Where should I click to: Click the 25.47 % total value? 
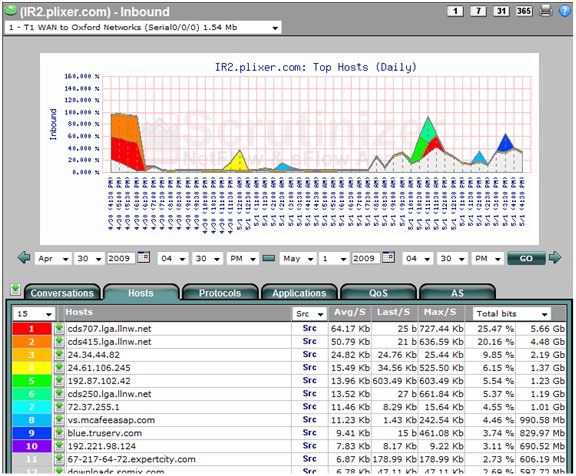tap(495, 329)
